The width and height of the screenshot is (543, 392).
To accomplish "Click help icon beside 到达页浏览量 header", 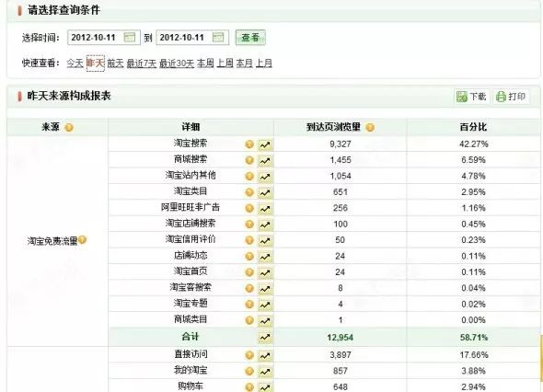I will pos(370,127).
